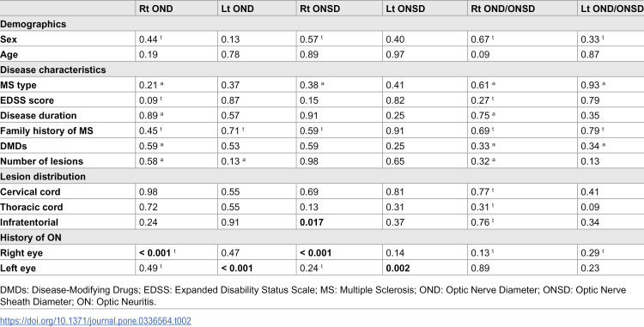The height and width of the screenshot is (327, 644).
Task: Select the Lesion distribution section heading
Action: point(43,177)
